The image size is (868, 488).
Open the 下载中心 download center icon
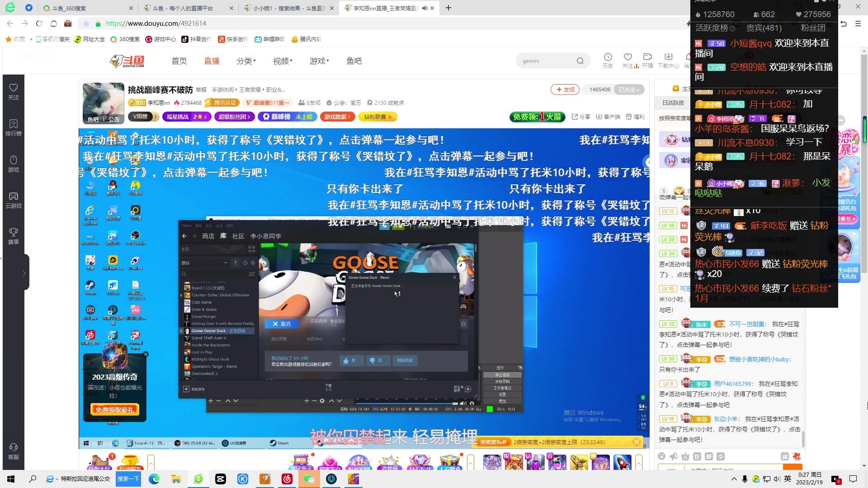[668, 61]
